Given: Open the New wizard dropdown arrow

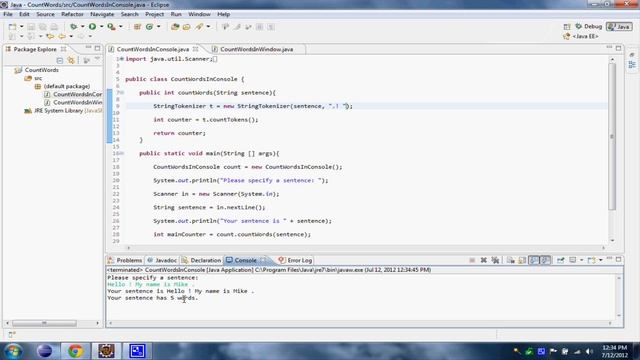Looking at the screenshot, I should point(22,27).
